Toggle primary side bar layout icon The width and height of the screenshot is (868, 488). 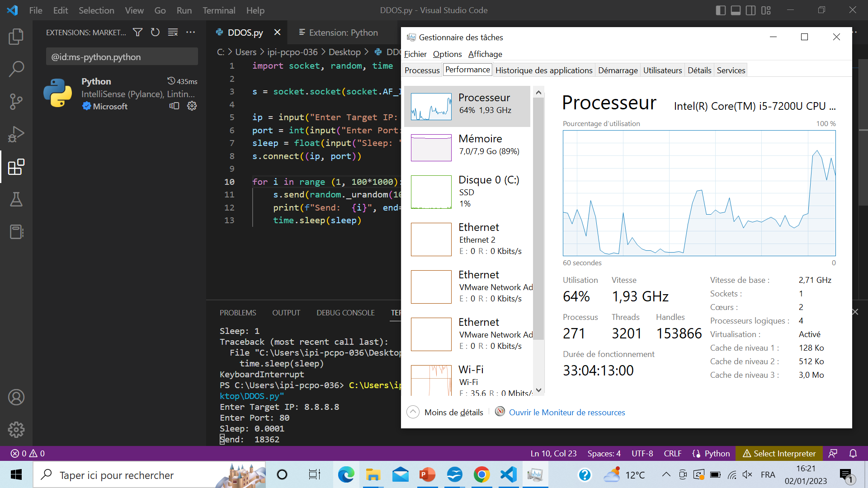tap(721, 10)
